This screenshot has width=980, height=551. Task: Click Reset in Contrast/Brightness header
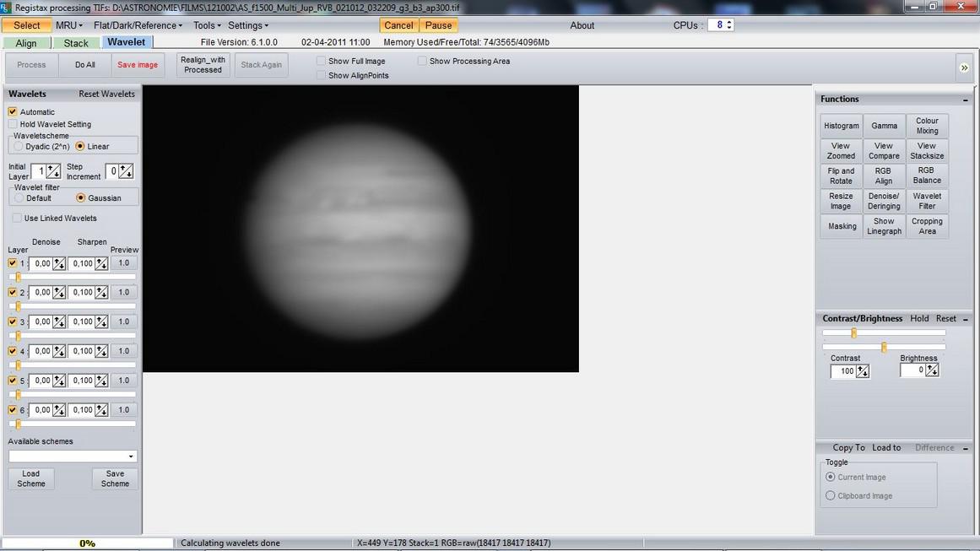click(x=945, y=319)
